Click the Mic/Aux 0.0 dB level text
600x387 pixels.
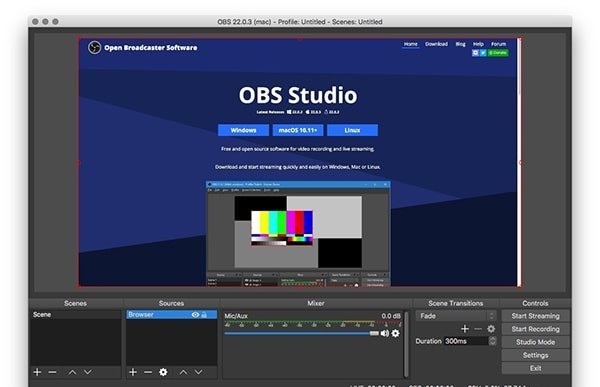(x=391, y=316)
